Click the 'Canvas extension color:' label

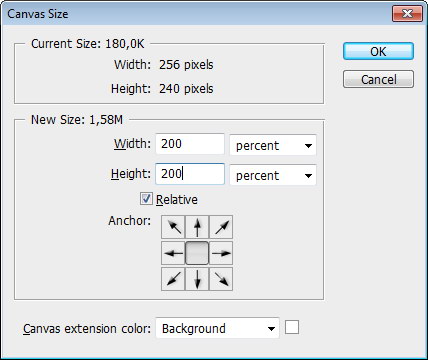pos(87,329)
